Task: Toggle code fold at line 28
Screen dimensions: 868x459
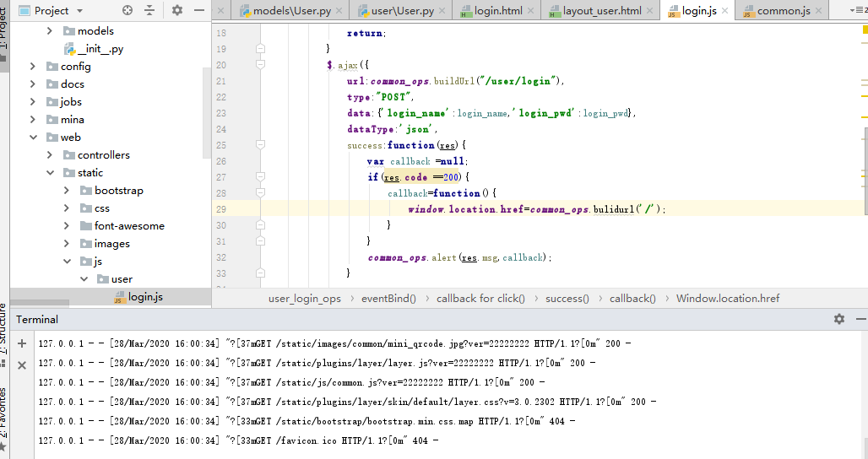Action: pos(260,193)
